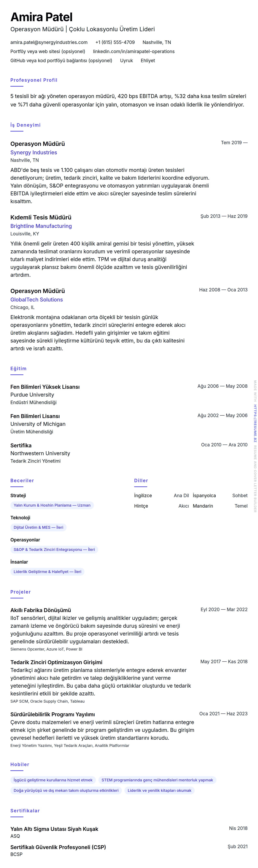The width and height of the screenshot is (258, 868).
Task: Open the https://resume.bz watermark link
Action: (255, 424)
